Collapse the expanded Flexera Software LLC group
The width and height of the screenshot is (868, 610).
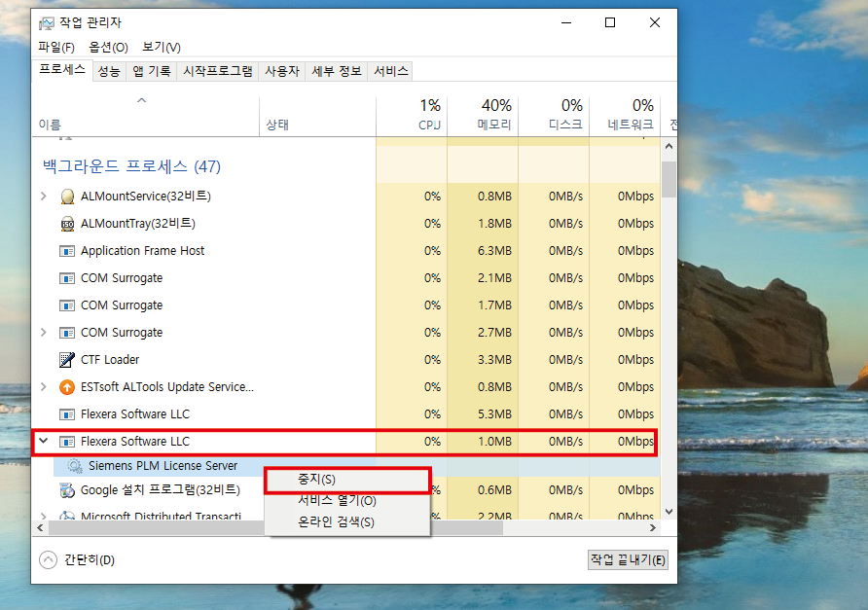[44, 441]
